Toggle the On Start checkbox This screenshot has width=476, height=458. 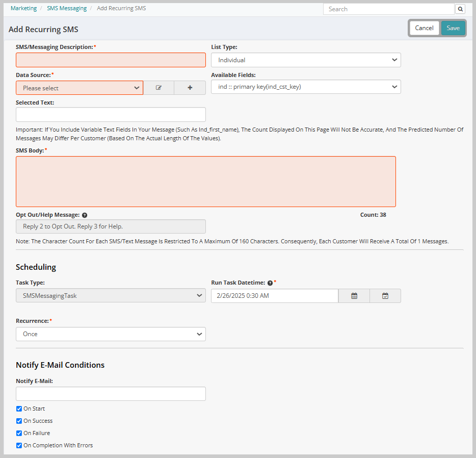[x=19, y=409]
